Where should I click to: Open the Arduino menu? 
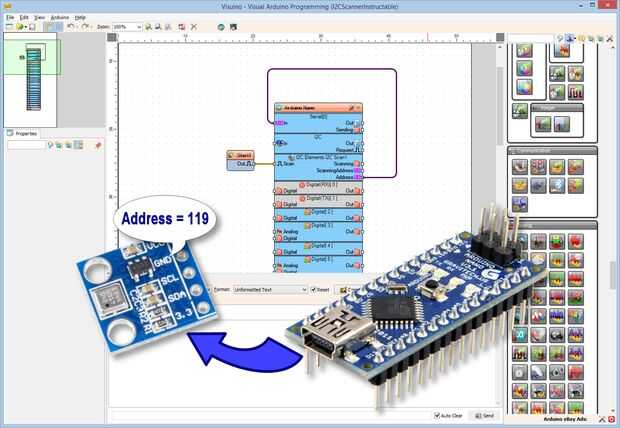(60, 17)
